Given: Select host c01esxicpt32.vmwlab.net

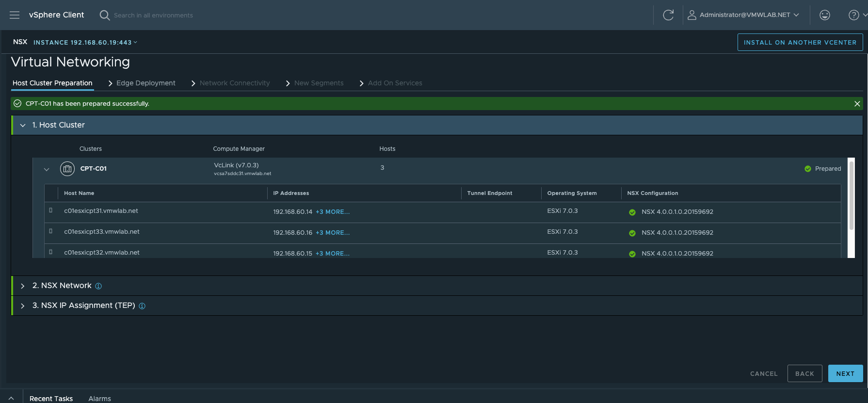Looking at the screenshot, I should tap(102, 253).
